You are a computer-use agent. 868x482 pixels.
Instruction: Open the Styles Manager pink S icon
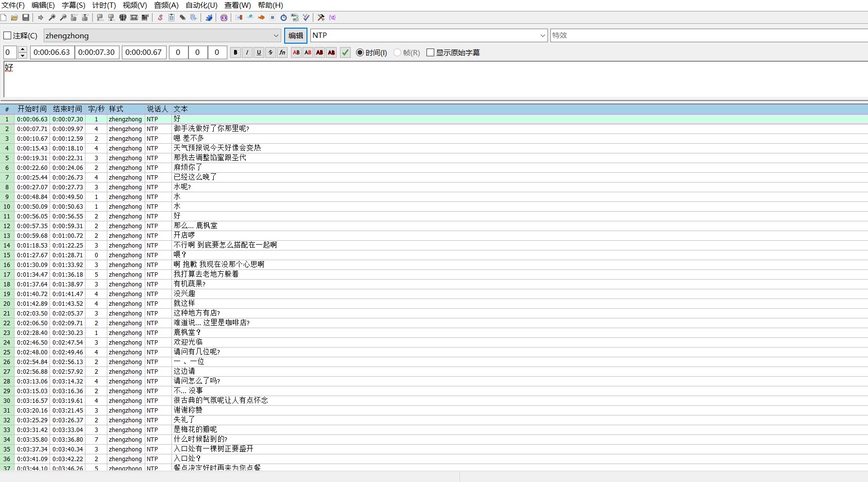[x=160, y=17]
